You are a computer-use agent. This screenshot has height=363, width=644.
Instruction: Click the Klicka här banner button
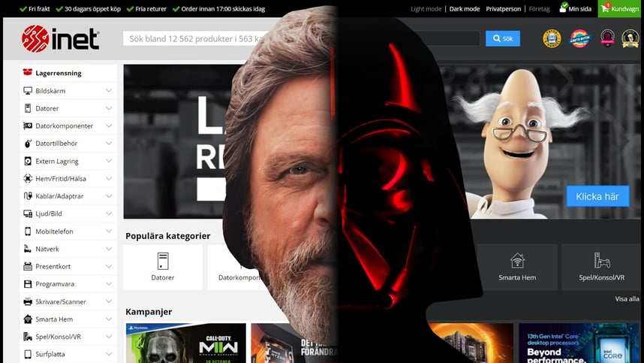pos(597,196)
